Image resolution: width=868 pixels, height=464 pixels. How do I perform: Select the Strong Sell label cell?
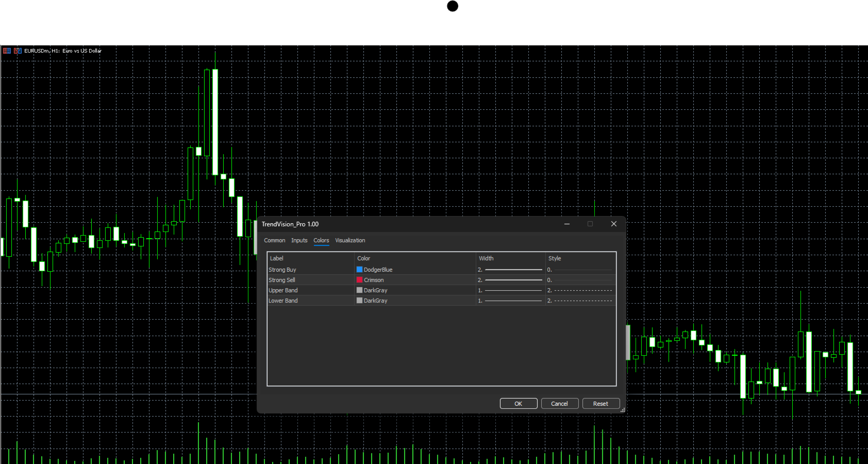coord(311,280)
